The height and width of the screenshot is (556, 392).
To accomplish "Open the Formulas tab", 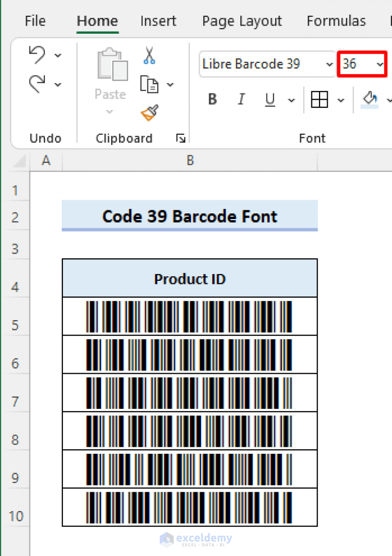I will pos(336,21).
